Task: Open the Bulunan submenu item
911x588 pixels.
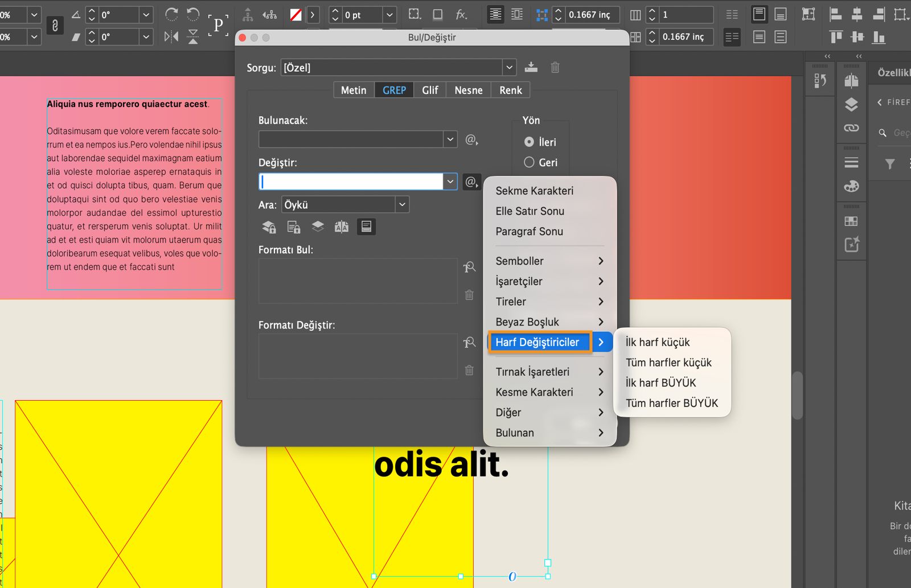Action: pos(549,433)
